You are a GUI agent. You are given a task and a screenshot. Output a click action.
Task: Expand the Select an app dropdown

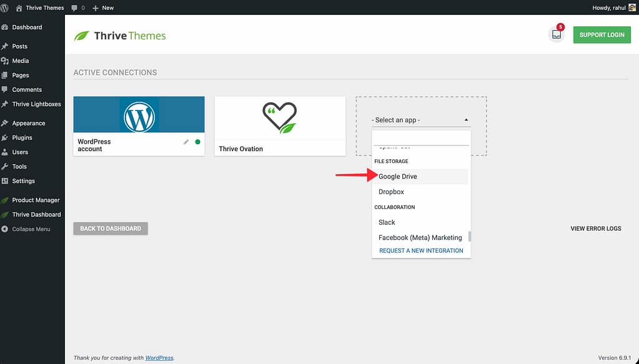pyautogui.click(x=420, y=120)
